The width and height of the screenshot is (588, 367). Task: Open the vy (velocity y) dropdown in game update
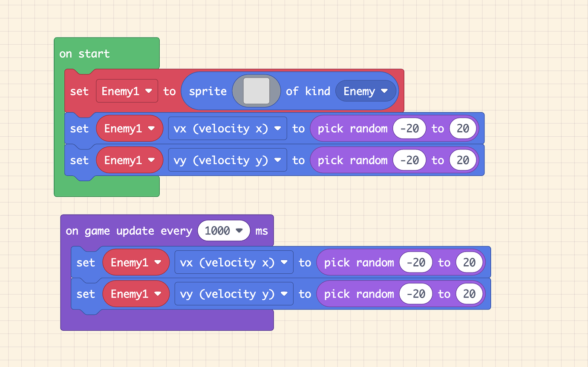point(233,294)
